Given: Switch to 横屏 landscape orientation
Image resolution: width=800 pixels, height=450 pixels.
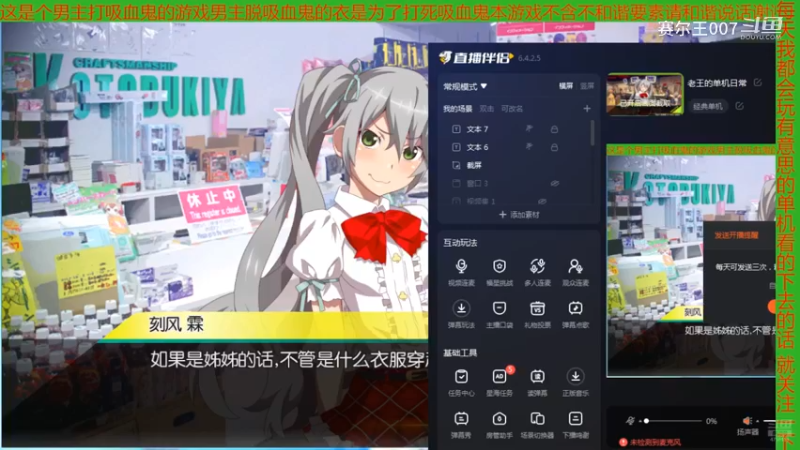Looking at the screenshot, I should click(x=566, y=86).
